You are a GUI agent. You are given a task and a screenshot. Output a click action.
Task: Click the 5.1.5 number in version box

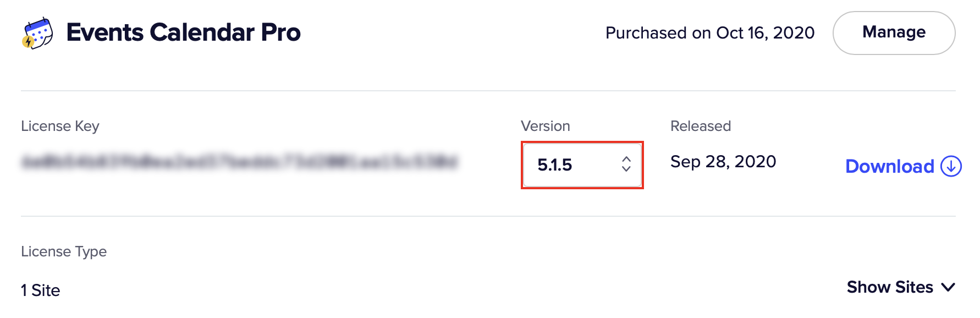coord(555,165)
